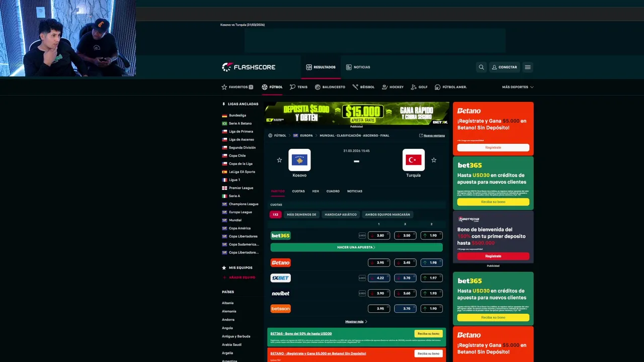The height and width of the screenshot is (362, 644).
Task: Click the Hacer una apuesta button
Action: coord(356,247)
